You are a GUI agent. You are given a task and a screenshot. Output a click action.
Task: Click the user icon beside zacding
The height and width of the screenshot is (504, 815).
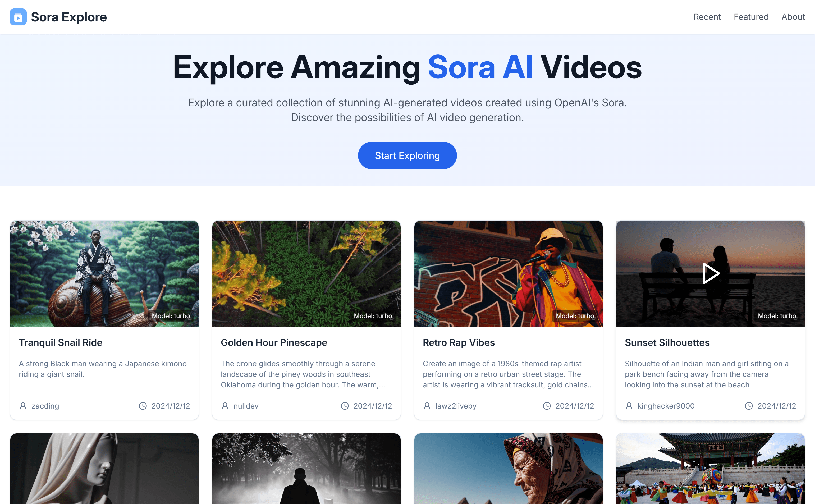click(x=23, y=406)
